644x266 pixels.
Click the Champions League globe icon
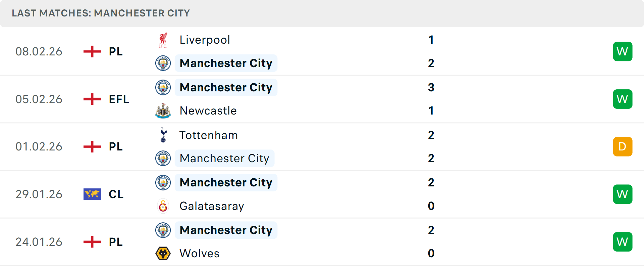click(92, 194)
